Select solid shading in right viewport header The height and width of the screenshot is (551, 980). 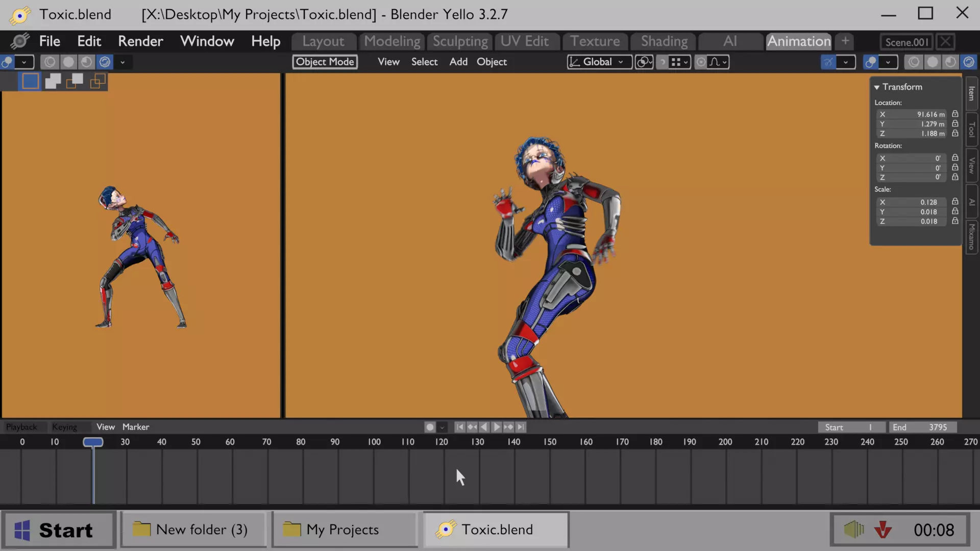coord(932,62)
